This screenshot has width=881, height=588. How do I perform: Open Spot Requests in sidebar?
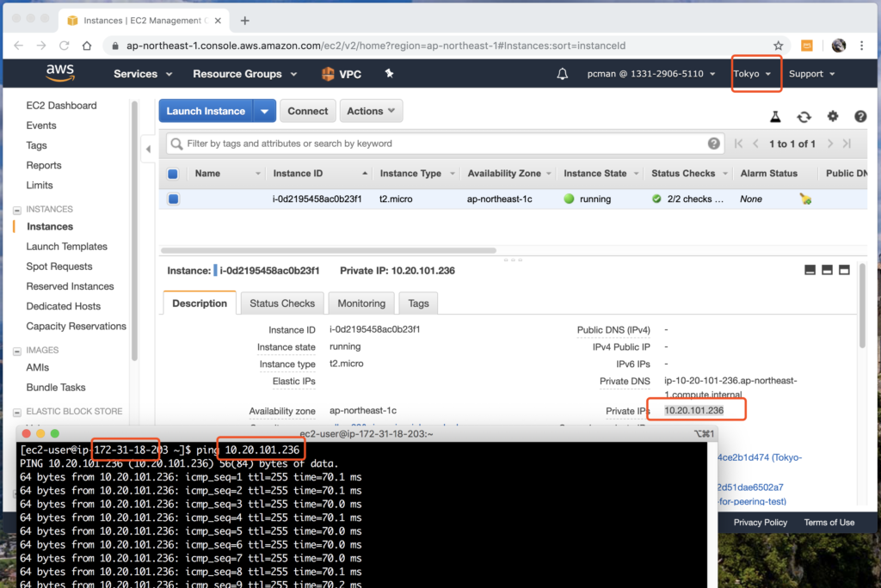[x=59, y=266]
